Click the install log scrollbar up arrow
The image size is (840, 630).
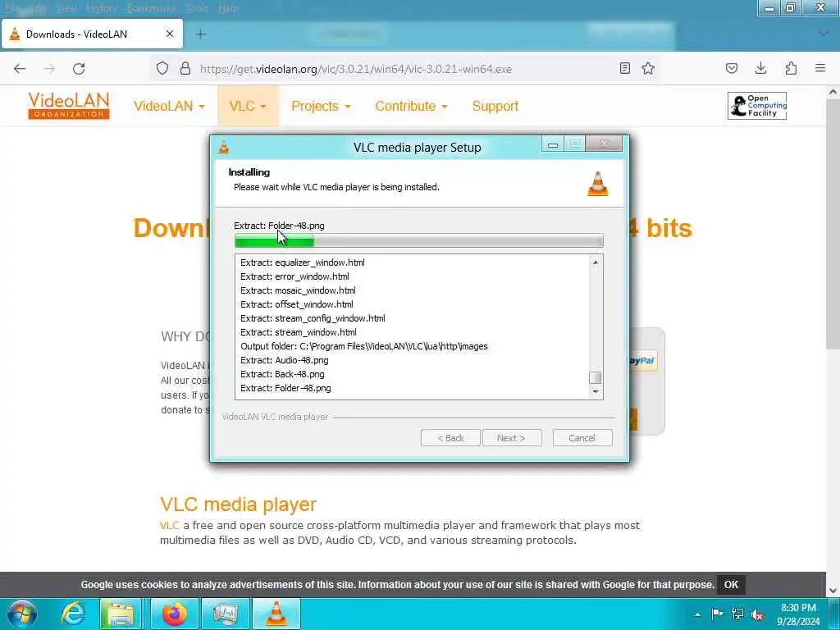pyautogui.click(x=596, y=262)
